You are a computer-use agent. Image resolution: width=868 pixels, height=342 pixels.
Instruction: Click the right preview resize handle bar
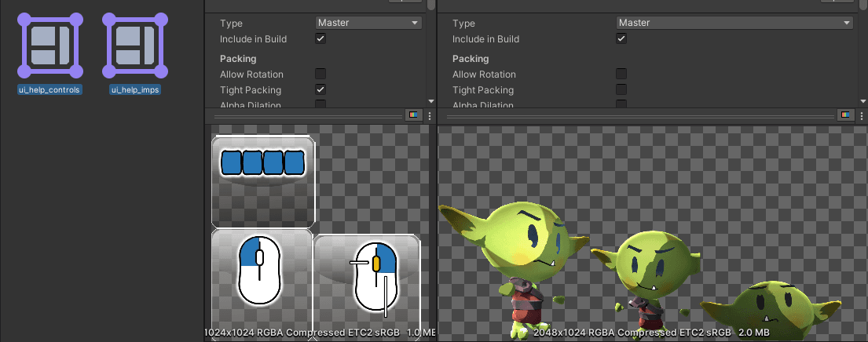point(640,117)
